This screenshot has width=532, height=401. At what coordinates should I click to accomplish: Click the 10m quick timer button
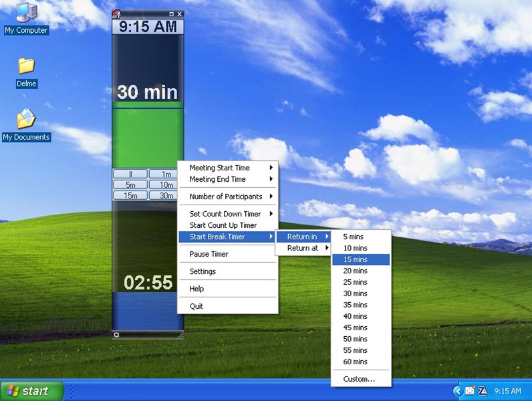[x=164, y=184]
